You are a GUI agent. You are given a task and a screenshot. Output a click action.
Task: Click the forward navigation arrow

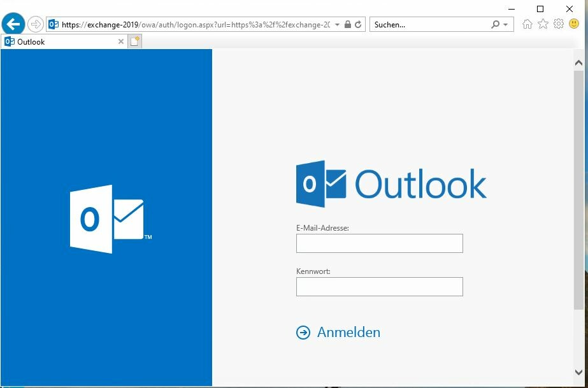(35, 25)
